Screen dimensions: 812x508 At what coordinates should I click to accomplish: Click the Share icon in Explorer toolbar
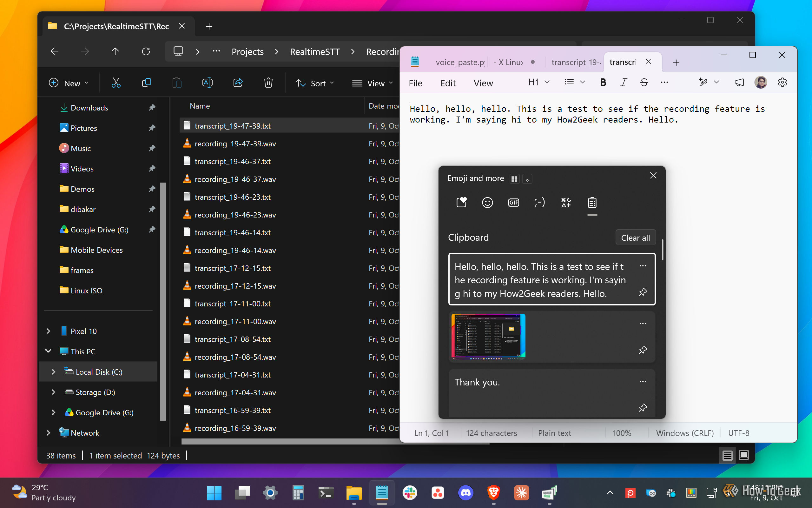[x=238, y=83]
